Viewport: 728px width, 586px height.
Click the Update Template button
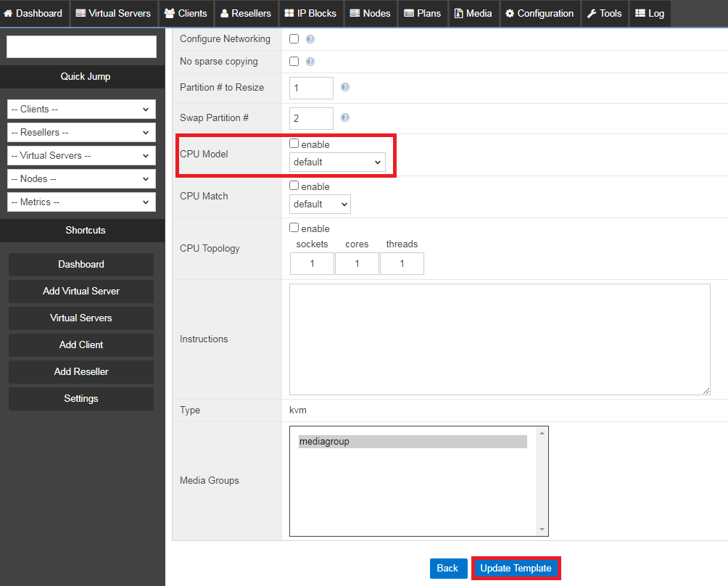pyautogui.click(x=516, y=569)
